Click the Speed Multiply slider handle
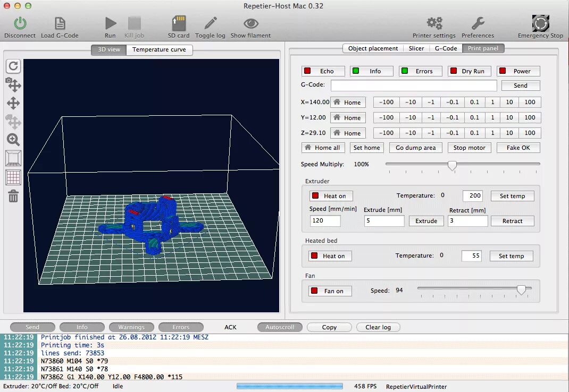 coord(452,165)
